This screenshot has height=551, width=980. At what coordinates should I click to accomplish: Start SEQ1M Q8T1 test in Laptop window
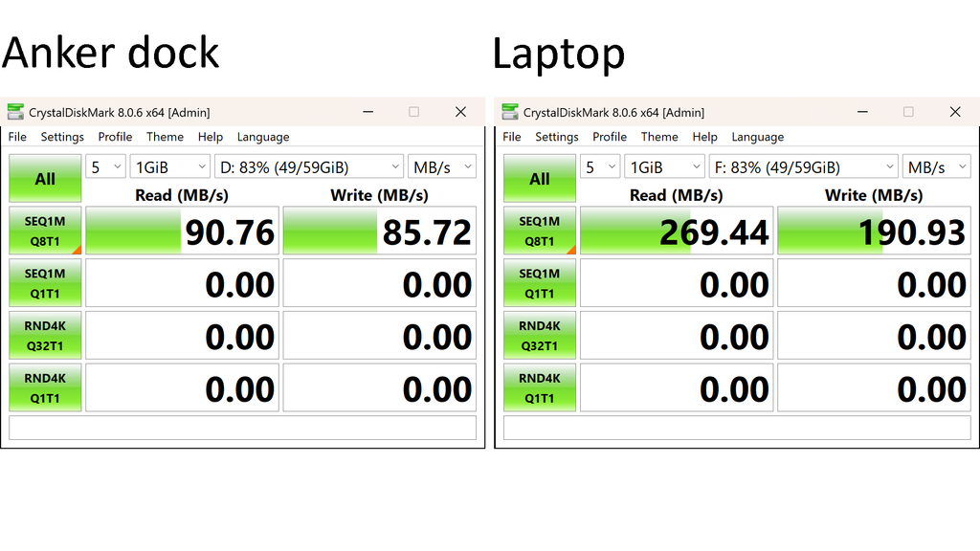click(540, 231)
